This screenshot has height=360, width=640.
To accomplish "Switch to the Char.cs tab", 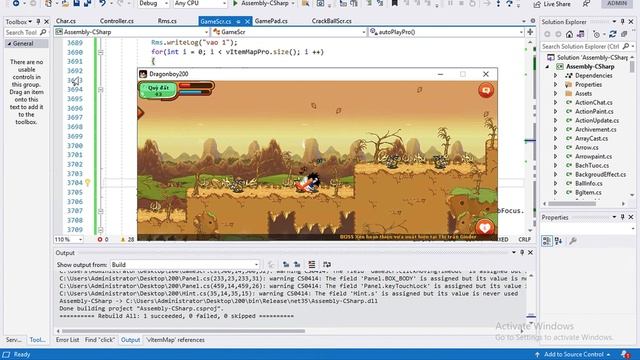I will click(66, 21).
